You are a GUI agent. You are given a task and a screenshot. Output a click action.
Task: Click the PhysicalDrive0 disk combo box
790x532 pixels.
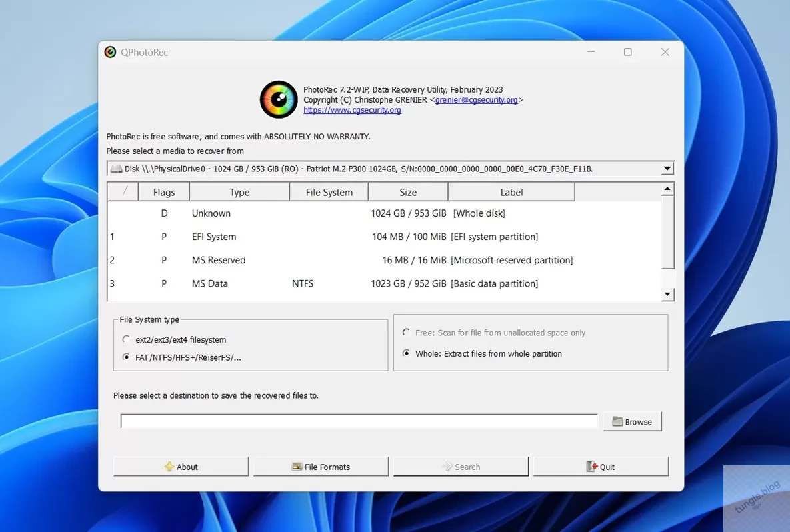tap(391, 169)
